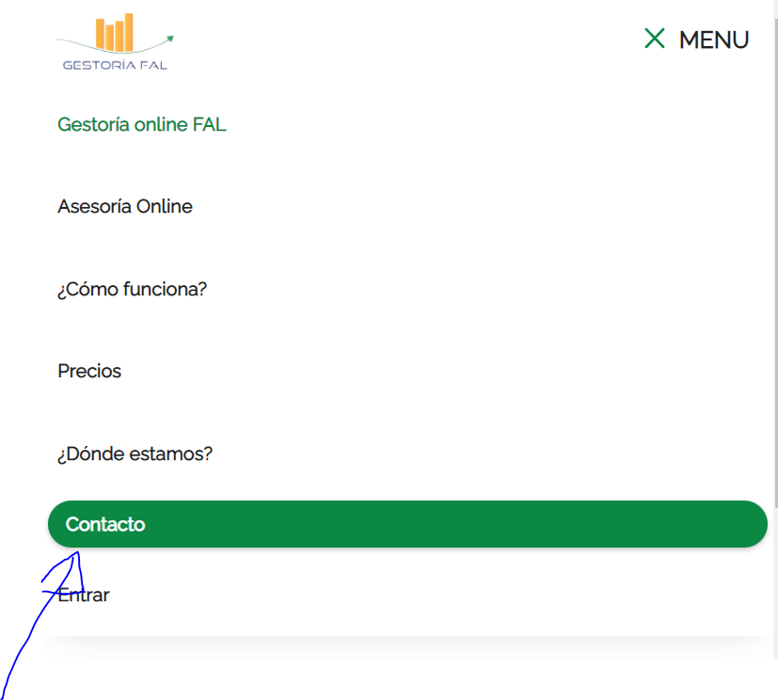The width and height of the screenshot is (778, 700).
Task: Open ¿Dónde estamos? location page
Action: [x=135, y=453]
